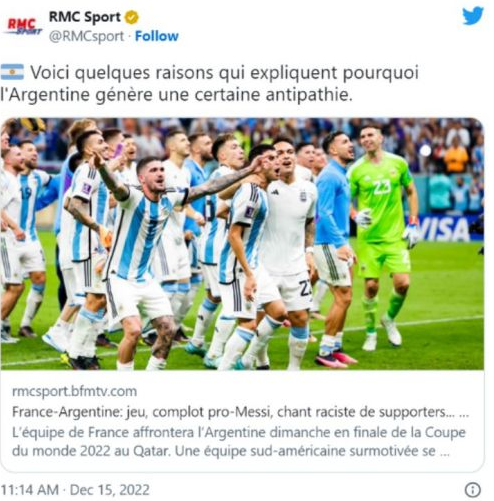The image size is (494, 501).
Task: Visit the rmcsport.bfmtv.com domain link
Action: click(x=74, y=391)
